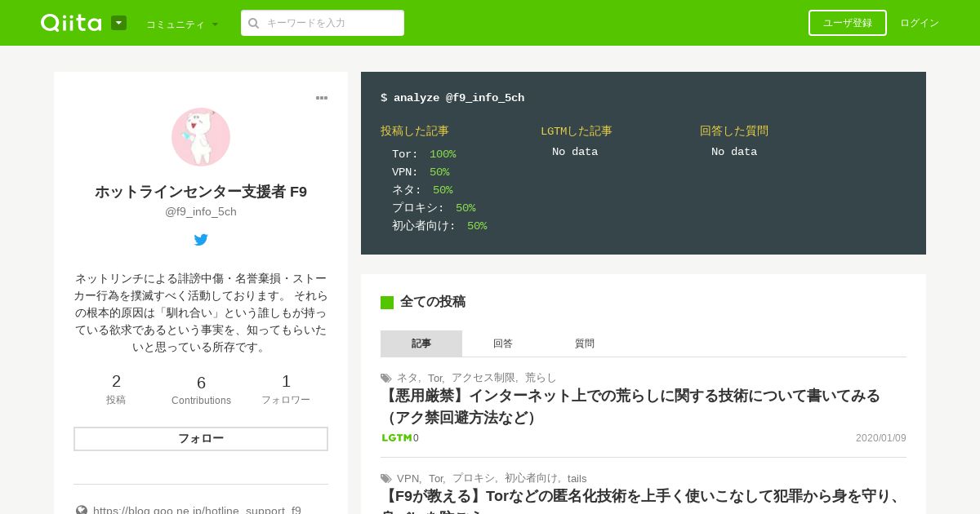Click the @f9_info_5ch username text
980x514 pixels.
(201, 211)
